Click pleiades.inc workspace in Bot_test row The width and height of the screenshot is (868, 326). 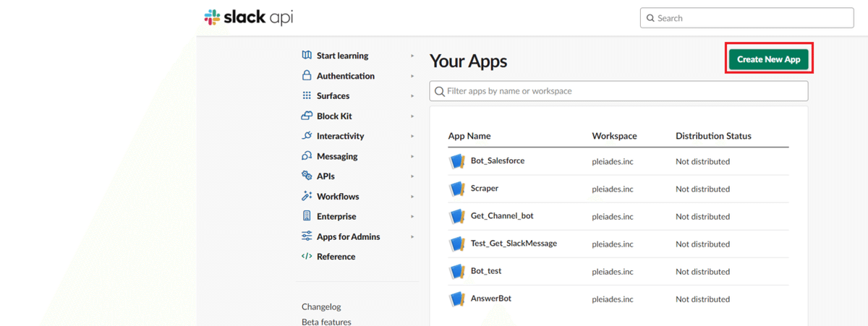pyautogui.click(x=613, y=271)
